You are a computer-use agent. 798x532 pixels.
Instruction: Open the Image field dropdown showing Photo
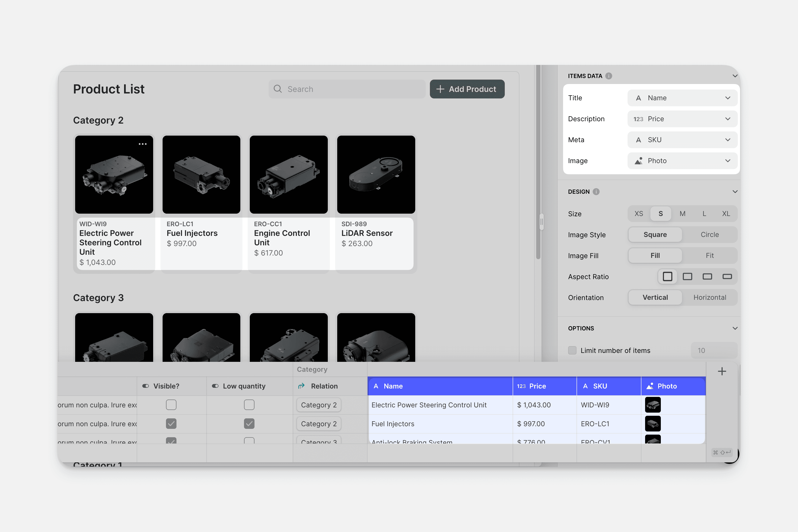tap(682, 161)
